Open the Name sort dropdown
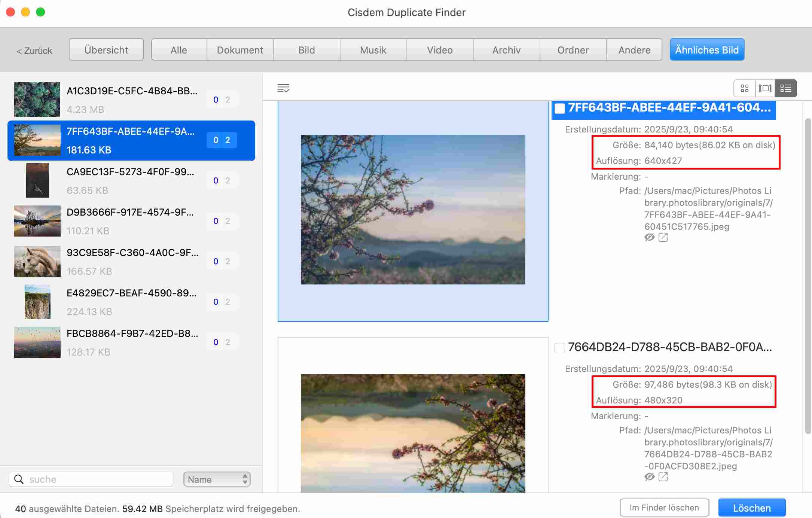The height and width of the screenshot is (518, 812). coord(217,479)
